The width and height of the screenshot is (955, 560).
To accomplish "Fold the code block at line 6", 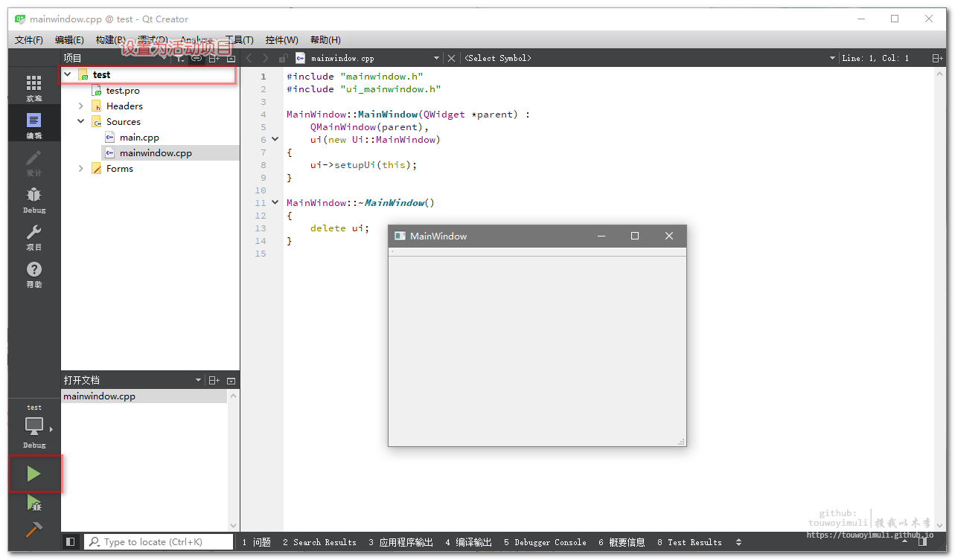I will click(x=275, y=139).
